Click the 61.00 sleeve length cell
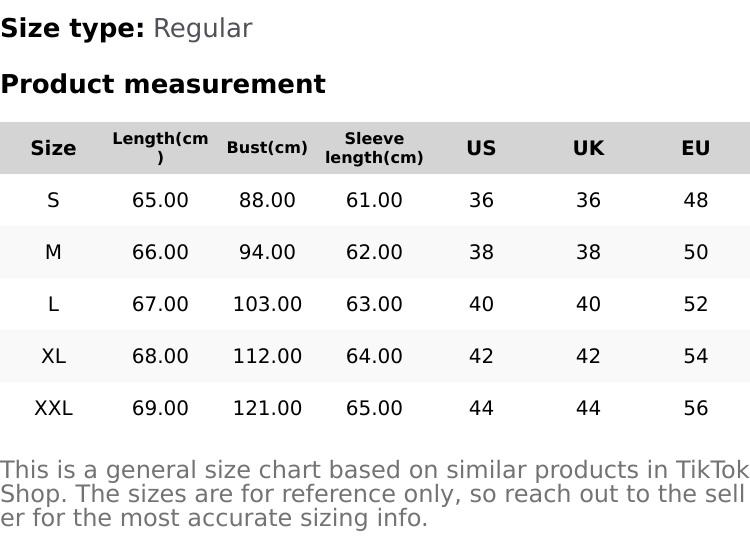 coord(374,200)
